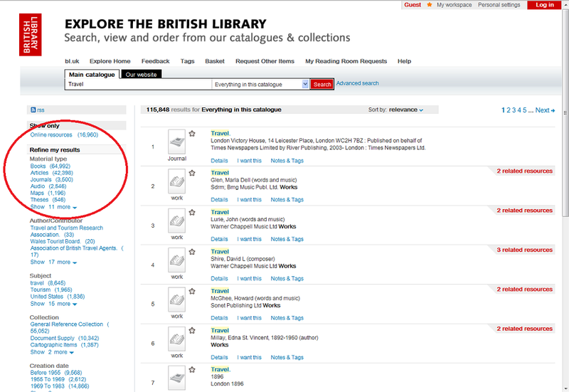
Task: Star the Millay, Edna St. Vincent result
Action: point(192,331)
